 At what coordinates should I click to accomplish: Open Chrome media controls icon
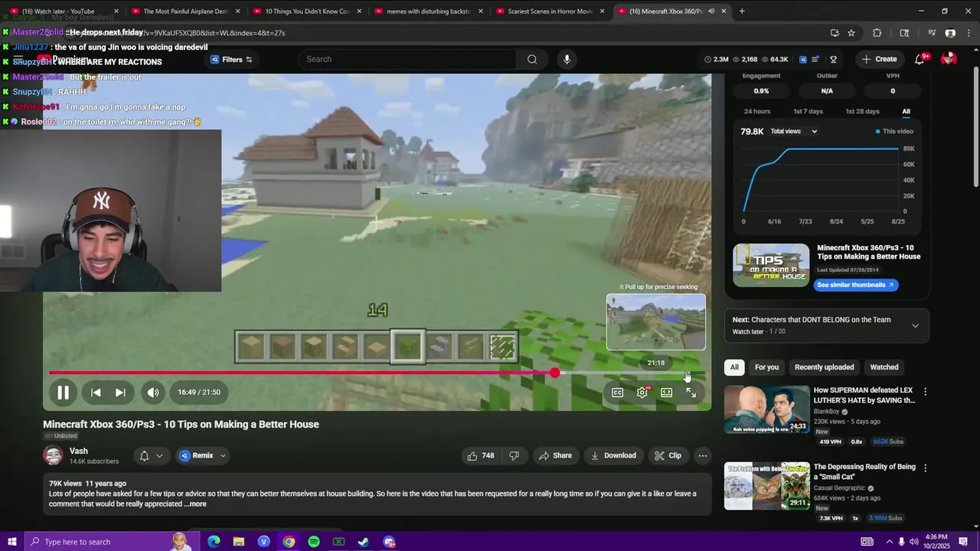pos(932,33)
